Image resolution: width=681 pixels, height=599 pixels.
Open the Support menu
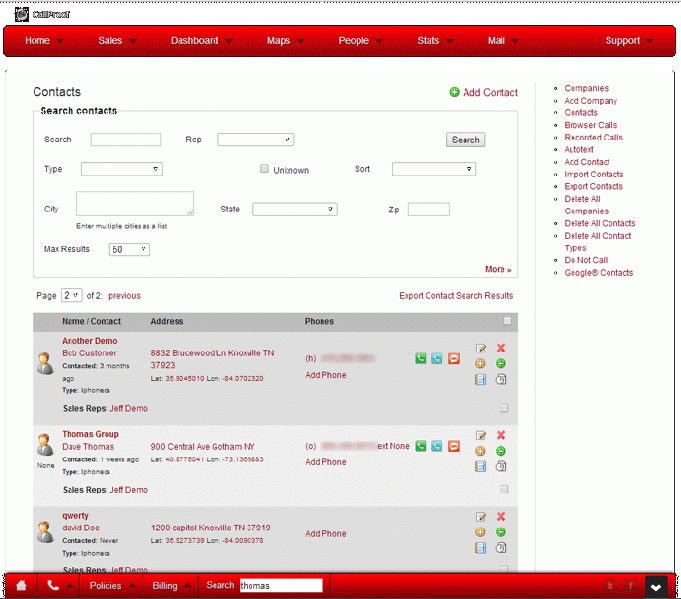click(629, 40)
